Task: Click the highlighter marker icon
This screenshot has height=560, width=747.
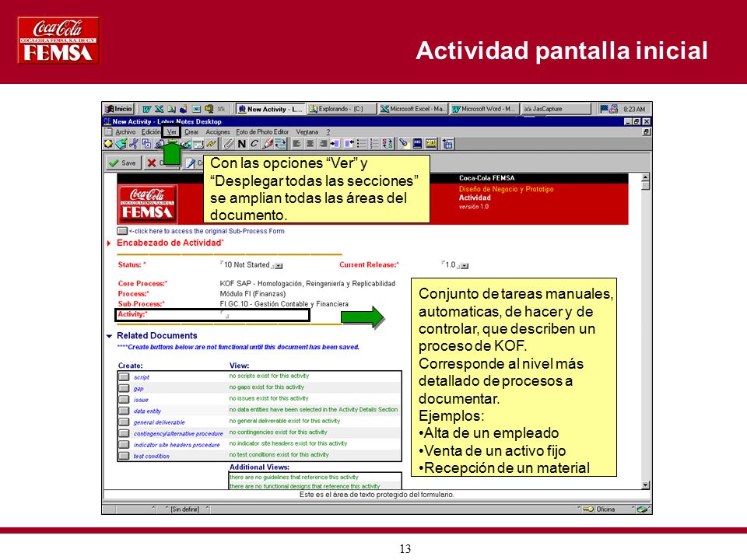Action: coord(267,144)
